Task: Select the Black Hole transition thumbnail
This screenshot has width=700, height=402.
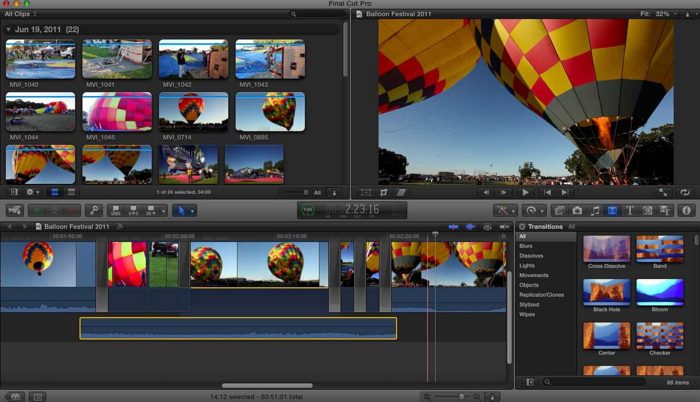Action: point(607,292)
